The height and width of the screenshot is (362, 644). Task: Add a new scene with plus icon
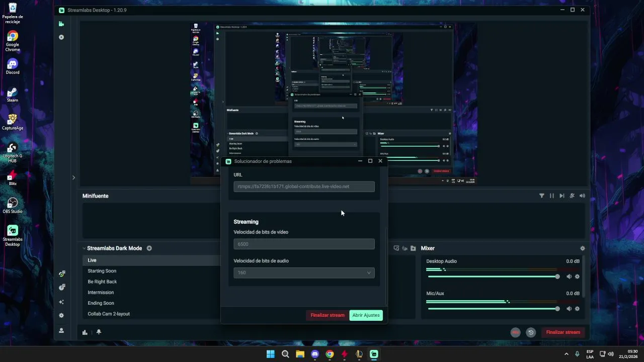click(149, 248)
